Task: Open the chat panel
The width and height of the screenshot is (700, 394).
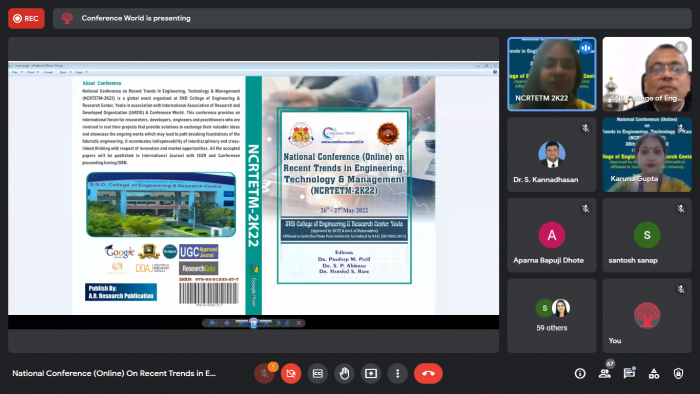Action: [x=629, y=373]
